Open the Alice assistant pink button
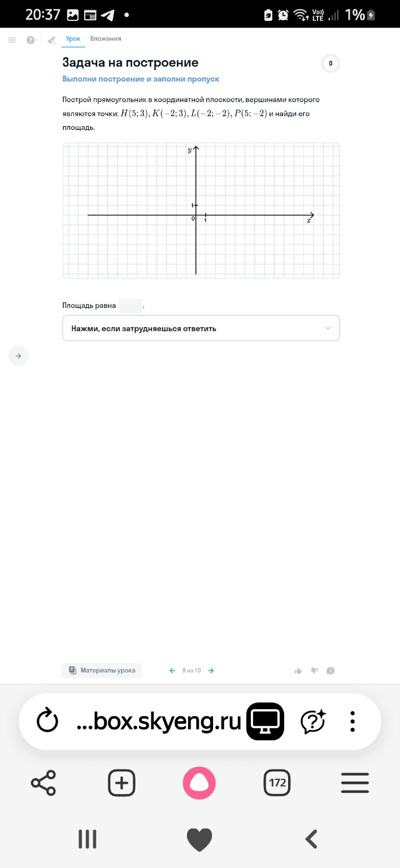 point(199,783)
